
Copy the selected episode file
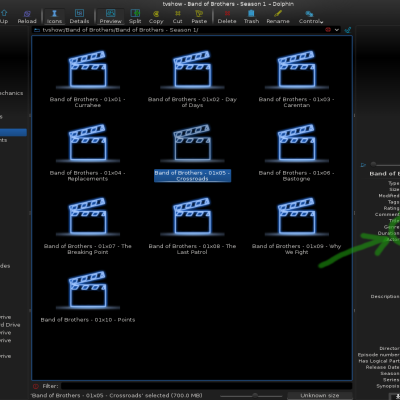click(156, 17)
